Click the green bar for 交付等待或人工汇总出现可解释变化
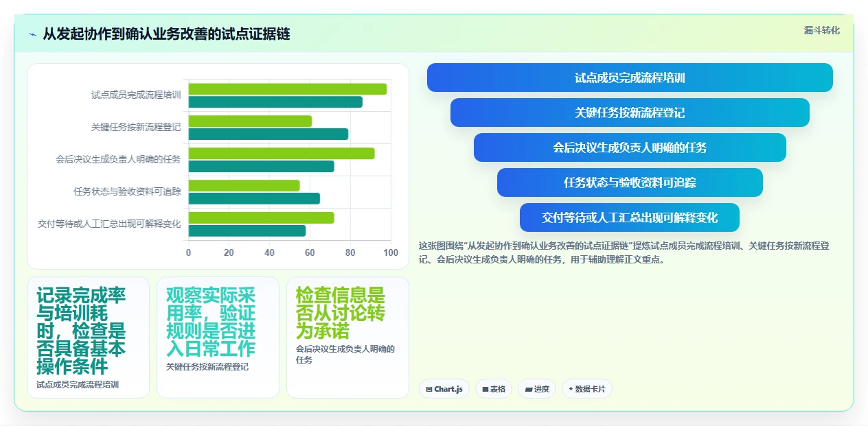This screenshot has width=868, height=426. click(x=262, y=218)
